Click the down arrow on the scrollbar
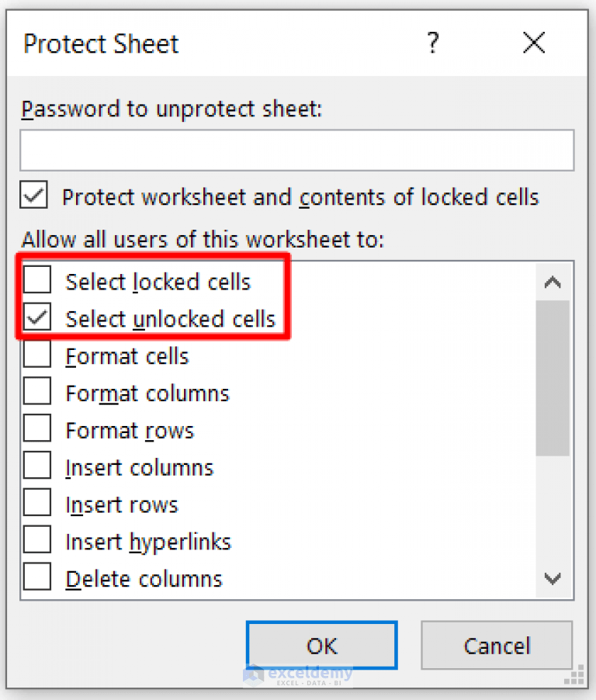596x700 pixels. pyautogui.click(x=553, y=578)
